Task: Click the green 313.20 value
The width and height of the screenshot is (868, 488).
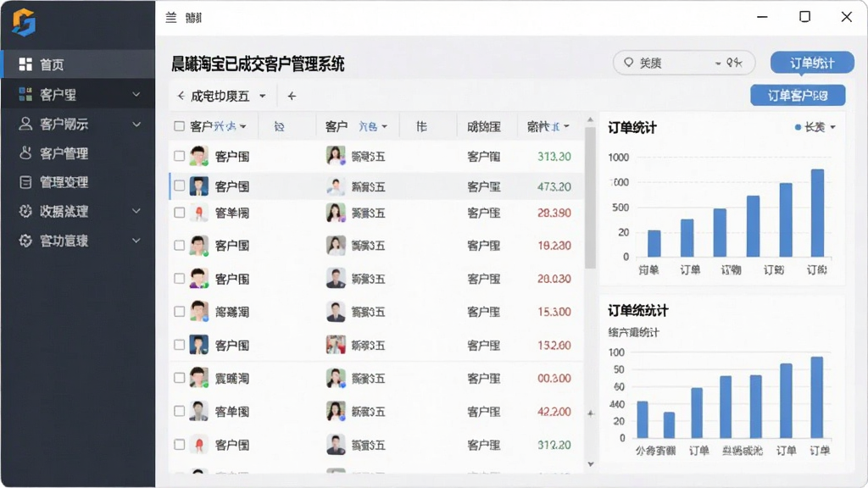Action: tap(554, 157)
